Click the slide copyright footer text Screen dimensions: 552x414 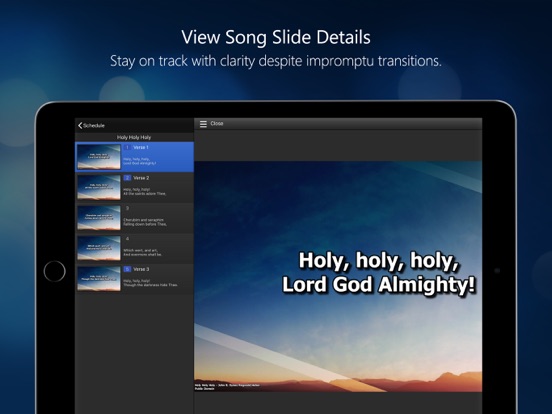pos(227,387)
